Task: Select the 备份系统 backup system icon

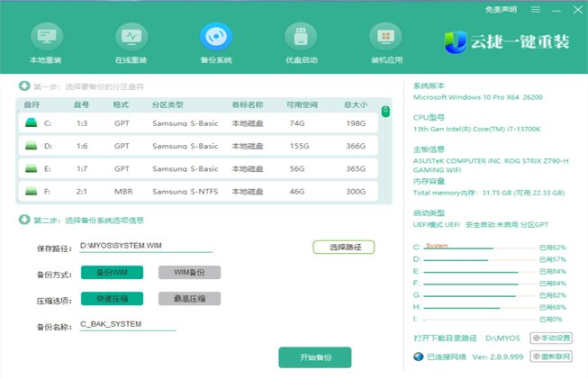Action: [216, 39]
